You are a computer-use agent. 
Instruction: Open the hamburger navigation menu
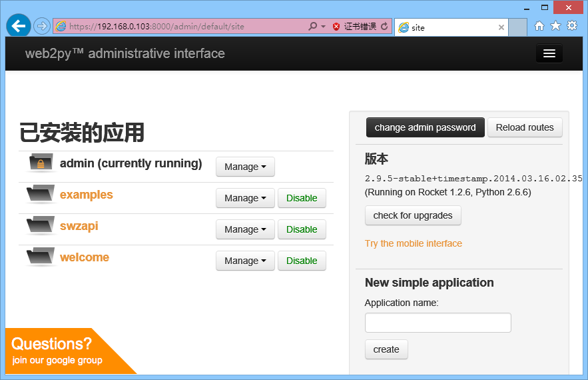(x=549, y=53)
